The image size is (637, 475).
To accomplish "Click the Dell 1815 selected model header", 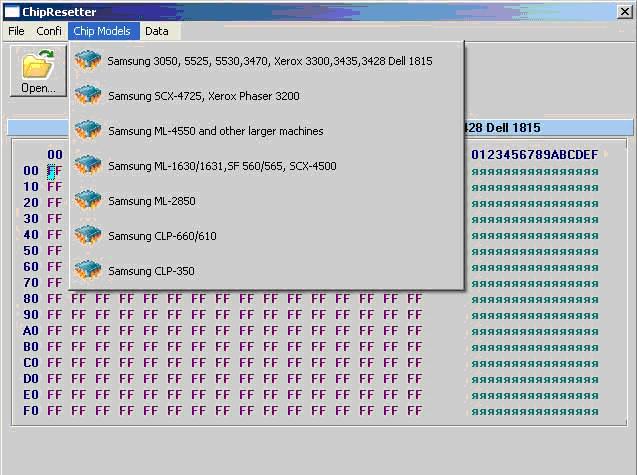I will [548, 128].
